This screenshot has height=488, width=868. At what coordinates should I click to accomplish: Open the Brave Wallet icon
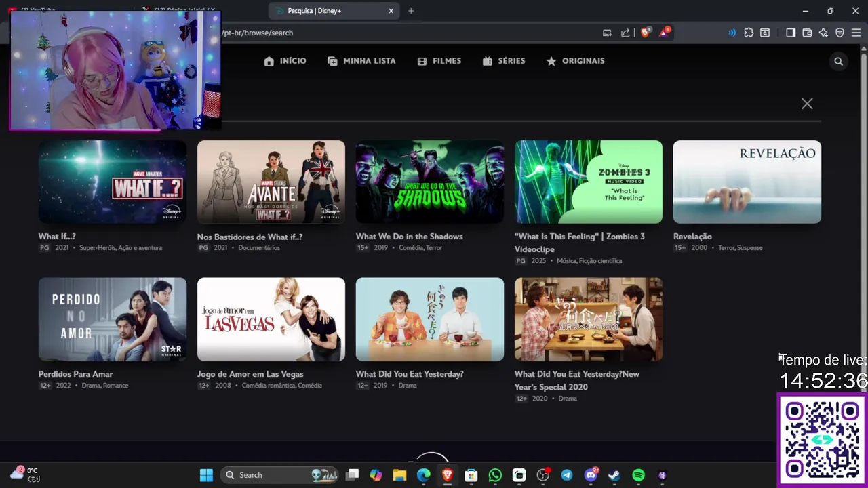(807, 33)
